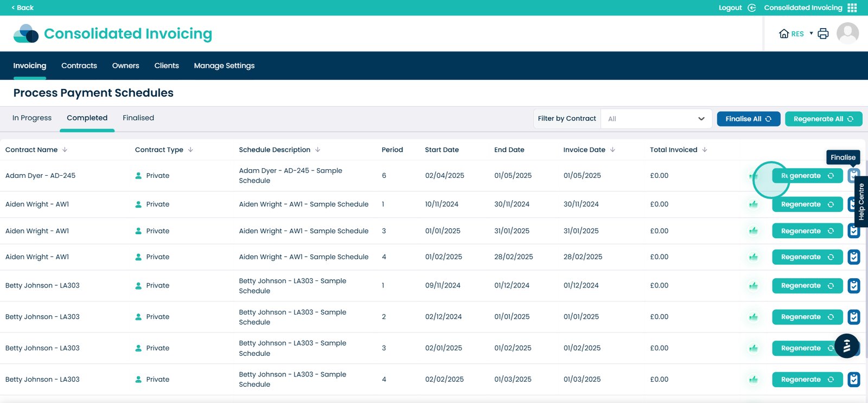Open the user profile avatar
This screenshot has width=868, height=403.
pos(847,34)
